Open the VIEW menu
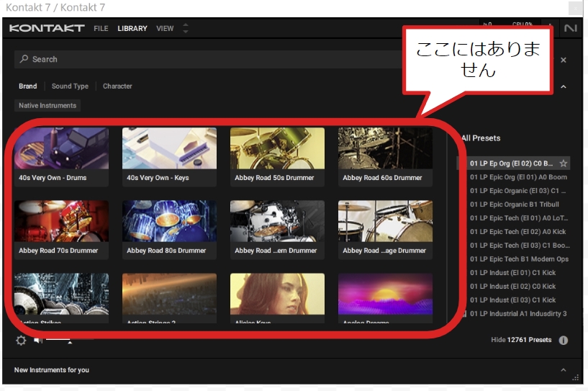The image size is (588, 391). (x=165, y=29)
